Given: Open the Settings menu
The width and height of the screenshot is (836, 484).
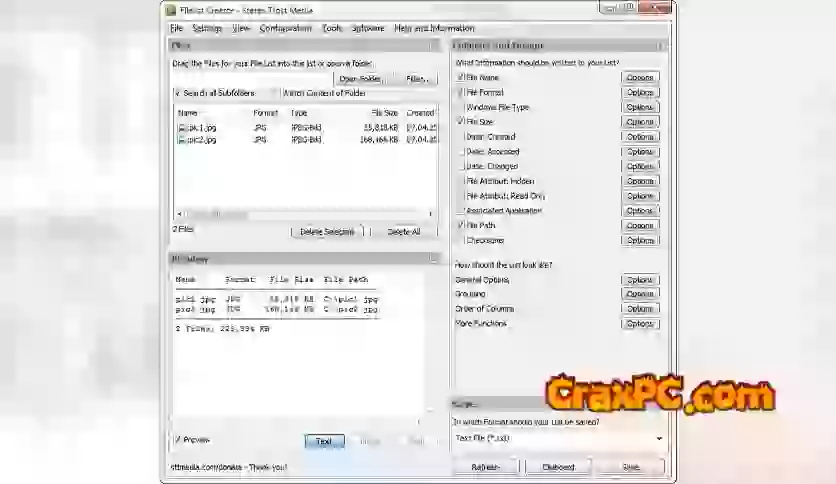Looking at the screenshot, I should [x=207, y=28].
